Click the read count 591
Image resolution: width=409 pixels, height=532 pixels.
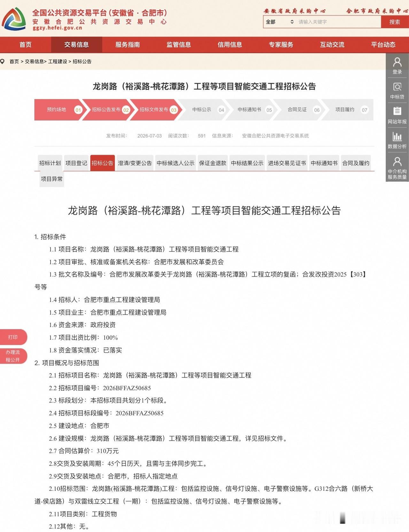point(202,136)
